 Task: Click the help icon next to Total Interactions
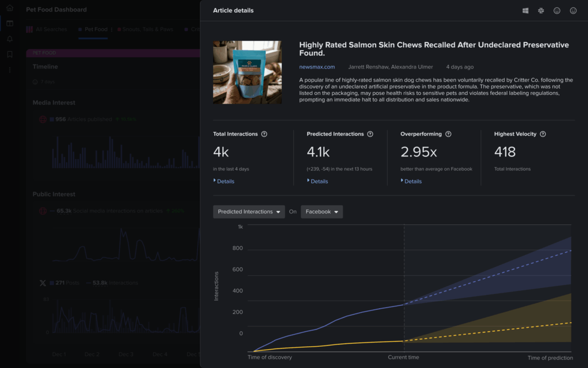(x=264, y=134)
